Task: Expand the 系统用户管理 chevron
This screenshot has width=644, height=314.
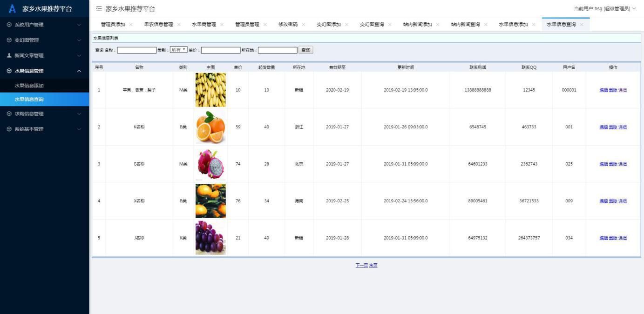Action: (x=79, y=25)
